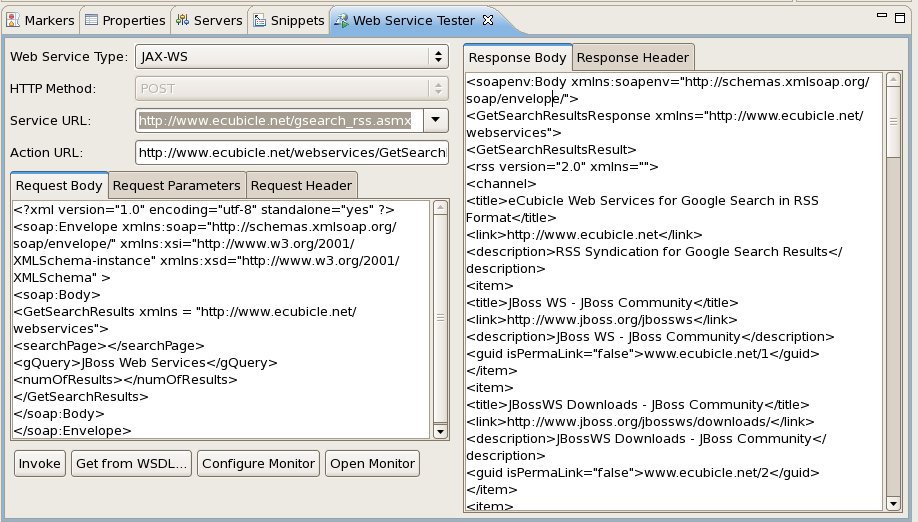This screenshot has width=918, height=522.
Task: Switch to the Request Parameters tab
Action: (177, 186)
